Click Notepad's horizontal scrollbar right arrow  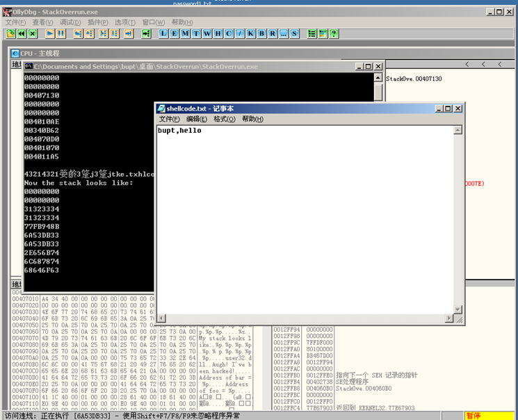coord(448,318)
